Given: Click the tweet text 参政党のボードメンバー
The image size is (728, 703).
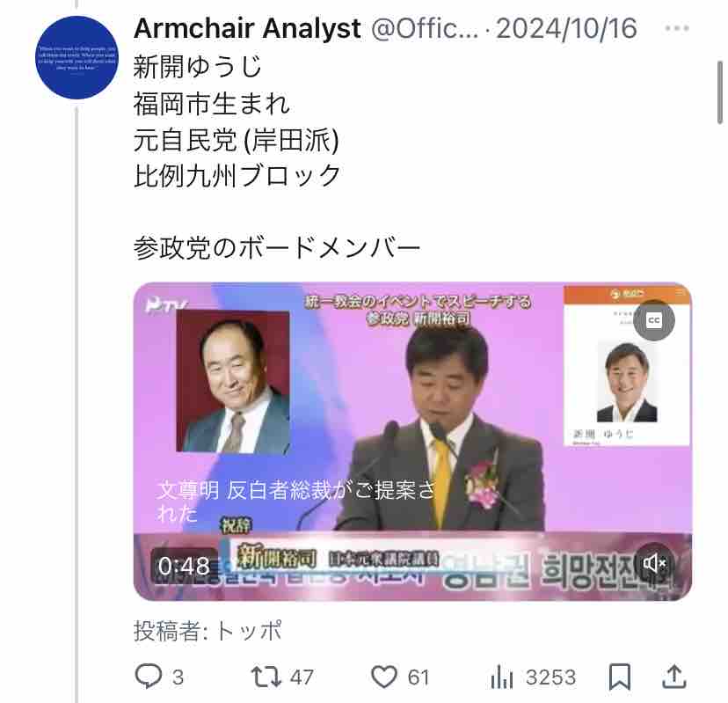Looking at the screenshot, I should (x=277, y=247).
